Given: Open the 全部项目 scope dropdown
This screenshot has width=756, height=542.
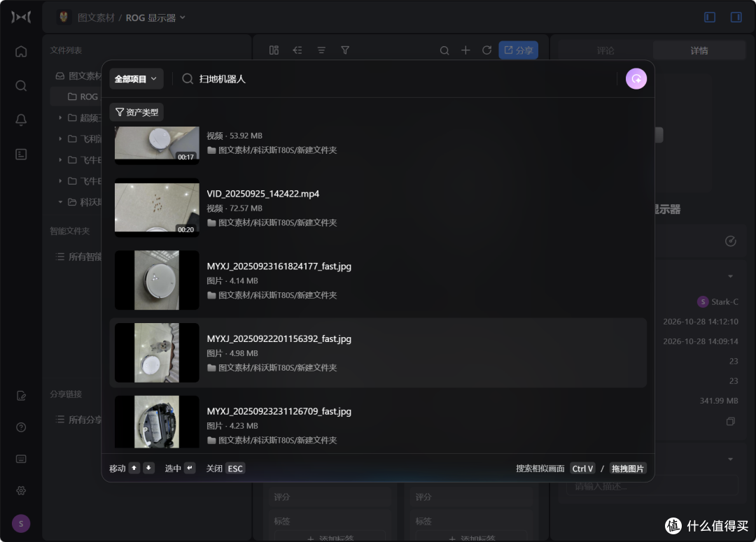Looking at the screenshot, I should pos(136,79).
